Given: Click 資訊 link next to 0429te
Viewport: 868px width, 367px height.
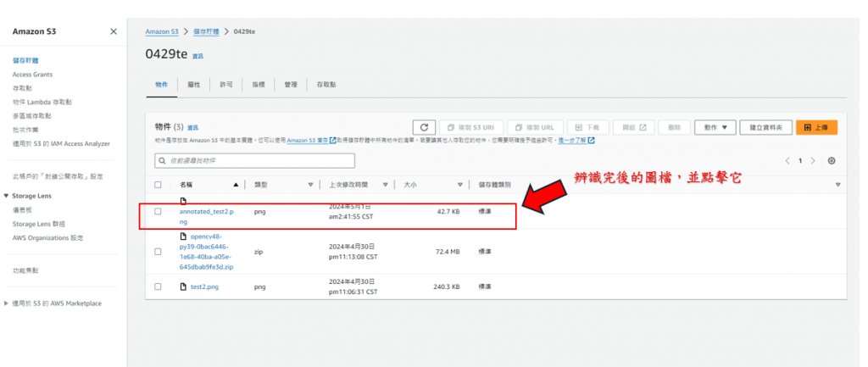Looking at the screenshot, I should click(198, 57).
